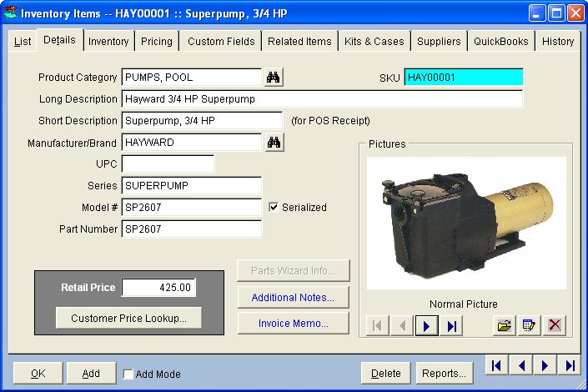Go to previous picture in Pictures panel

pyautogui.click(x=402, y=325)
